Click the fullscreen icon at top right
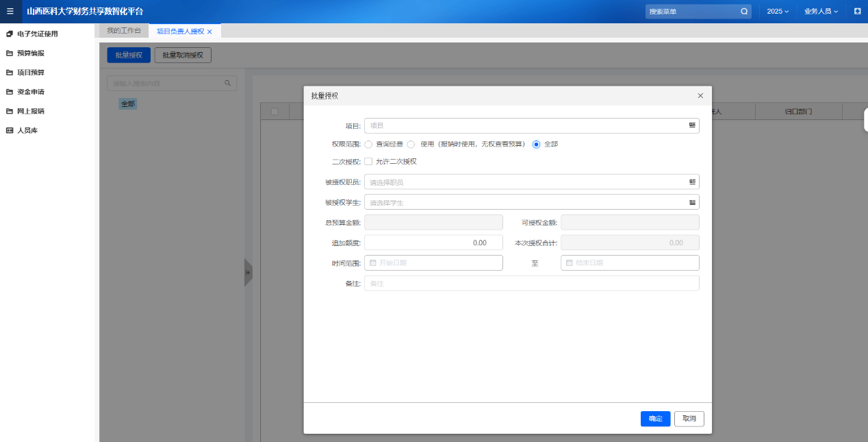 (x=857, y=12)
